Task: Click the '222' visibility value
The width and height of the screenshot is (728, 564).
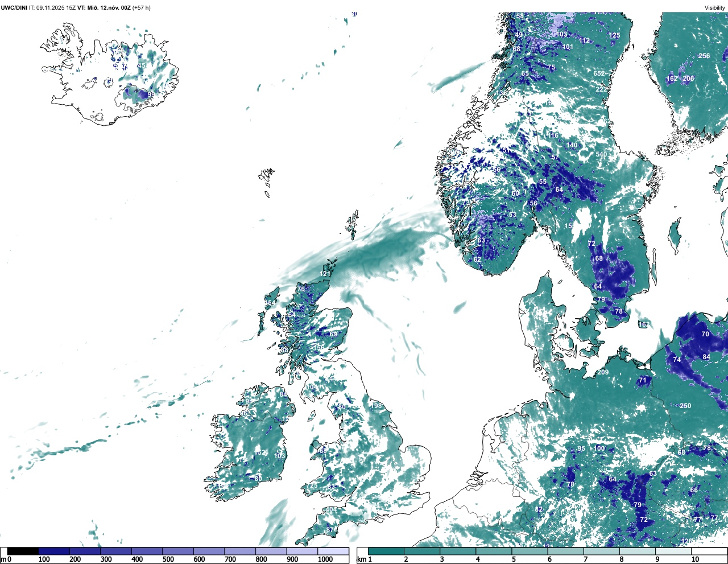Action: 601,89
